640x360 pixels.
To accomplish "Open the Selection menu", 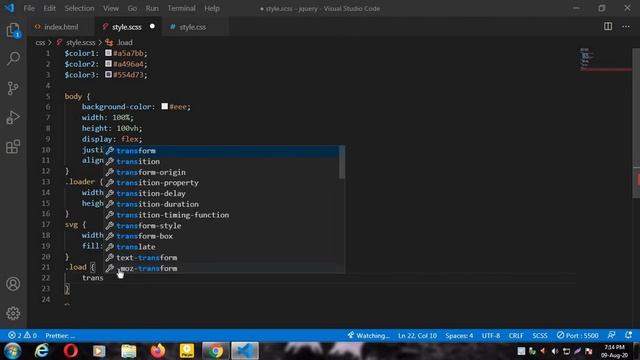I will point(79,8).
